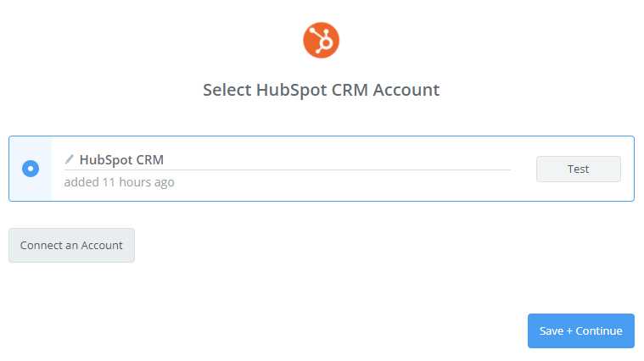
Task: Click the HubSpot CRM account name
Action: pos(121,159)
